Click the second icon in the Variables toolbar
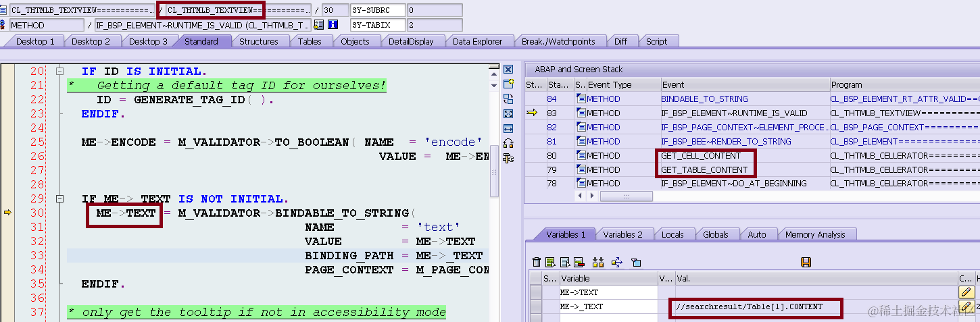Screen dimensions: 980x322 [x=550, y=262]
